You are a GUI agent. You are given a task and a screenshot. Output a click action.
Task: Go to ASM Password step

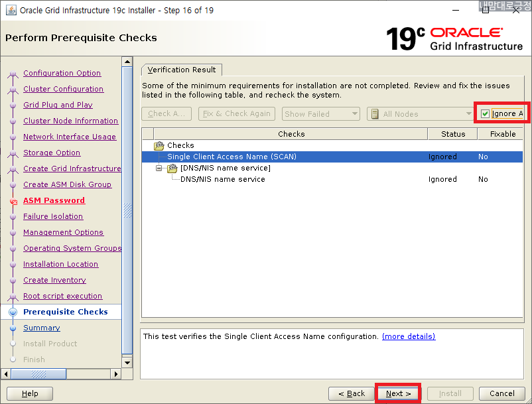(54, 200)
